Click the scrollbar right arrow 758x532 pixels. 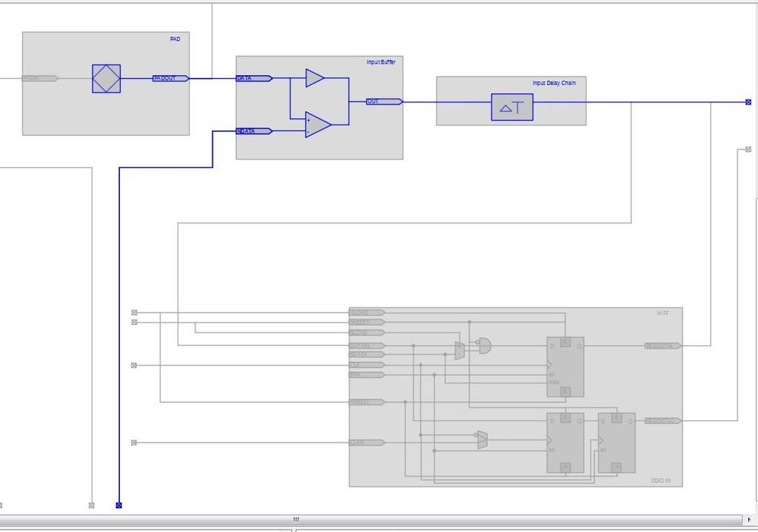coord(750,520)
